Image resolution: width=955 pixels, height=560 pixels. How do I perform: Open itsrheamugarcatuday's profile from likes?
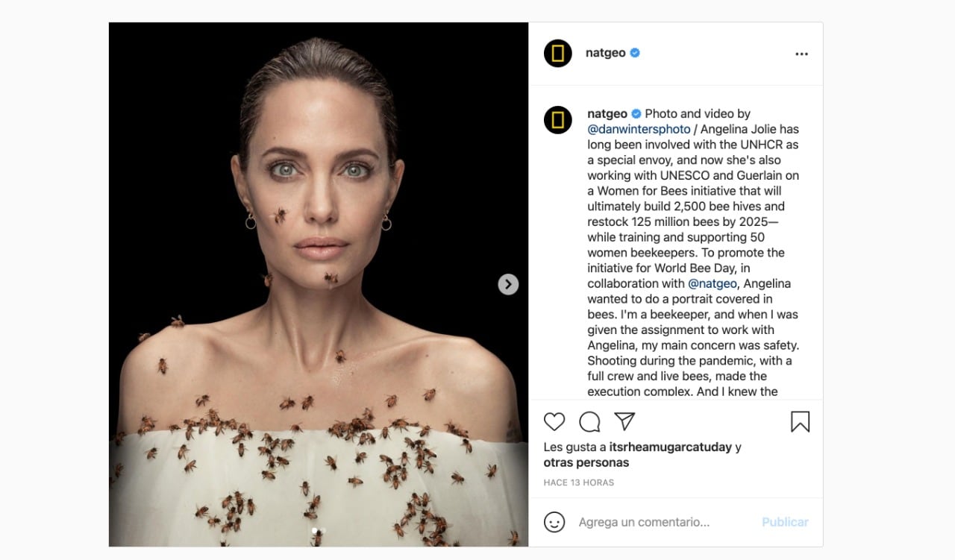click(x=671, y=447)
